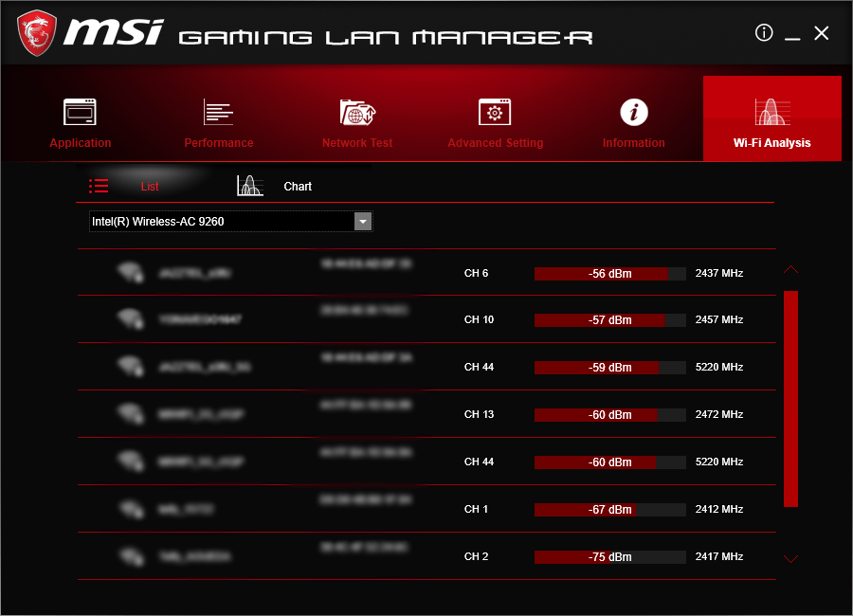Click the 2417 MHz frequency value

tap(719, 556)
